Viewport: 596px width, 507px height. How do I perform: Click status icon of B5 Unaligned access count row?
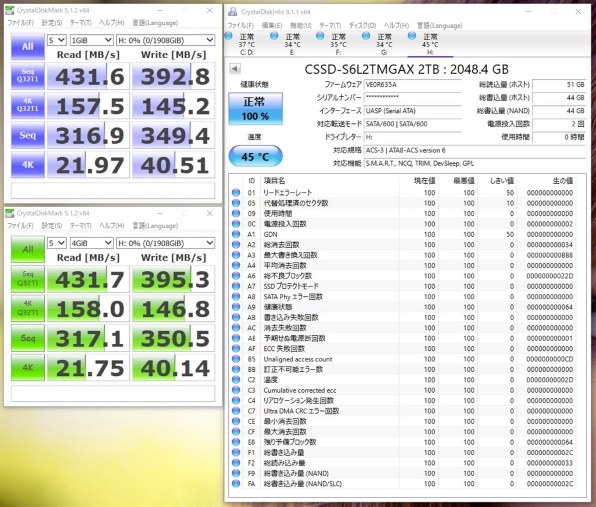(x=236, y=359)
